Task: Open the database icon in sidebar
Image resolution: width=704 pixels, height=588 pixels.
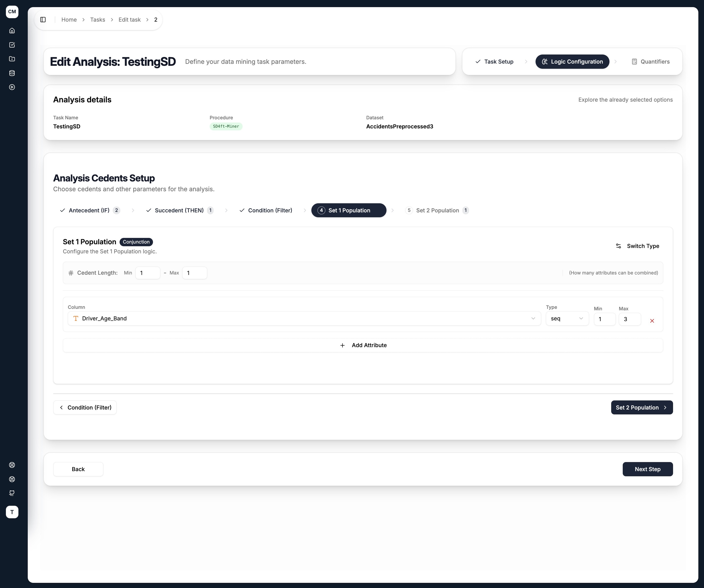Action: pos(12,73)
